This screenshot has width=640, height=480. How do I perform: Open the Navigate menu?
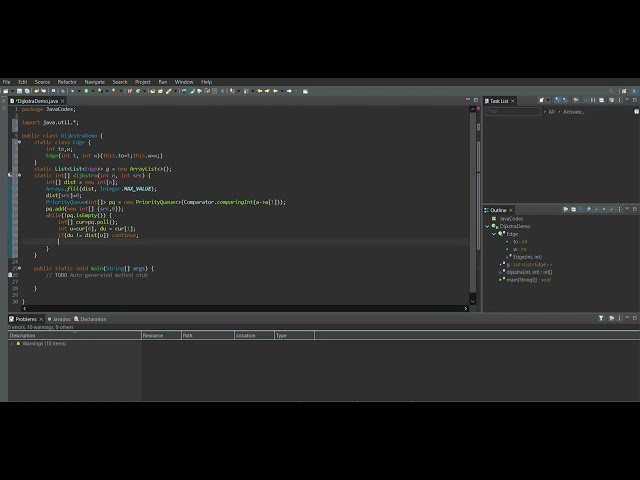(x=95, y=82)
